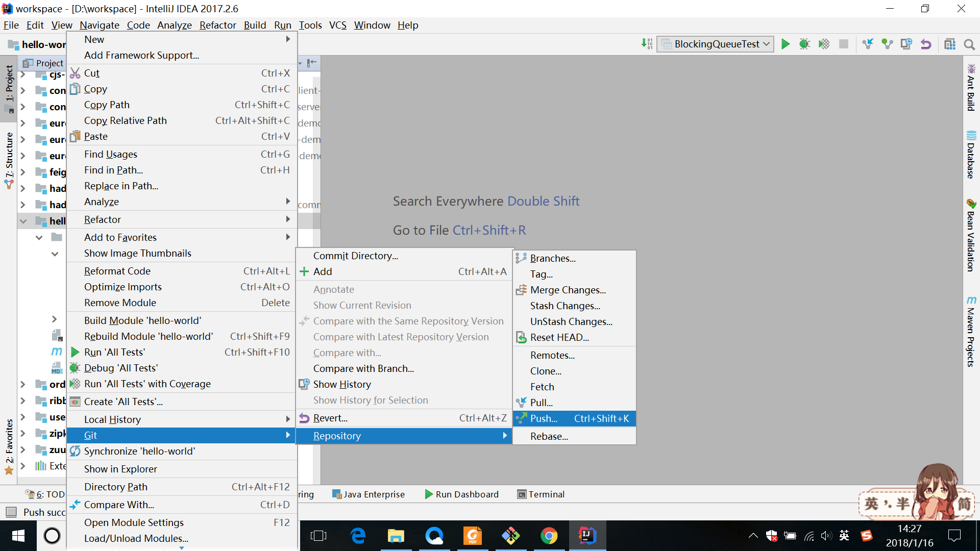Choose Commit Directory... from Git submenu
The width and height of the screenshot is (980, 551).
[404, 256]
